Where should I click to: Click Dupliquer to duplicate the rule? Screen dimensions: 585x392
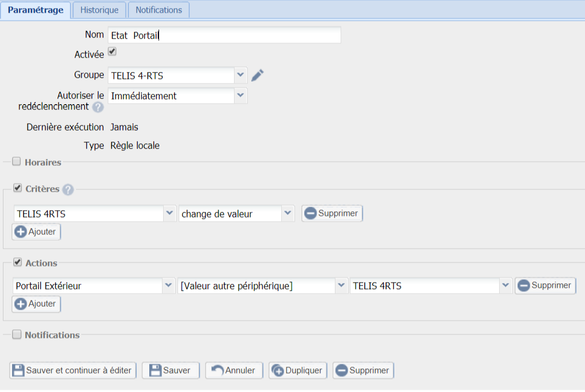tap(298, 370)
